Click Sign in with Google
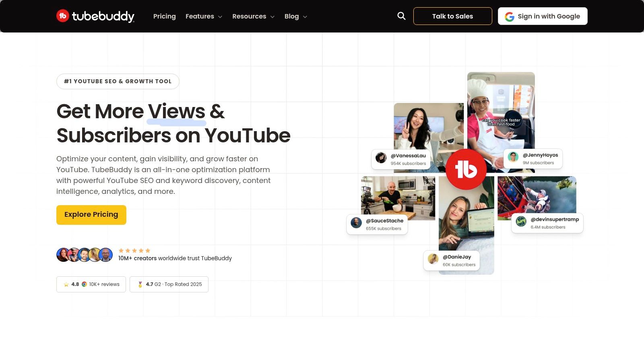 (x=543, y=16)
